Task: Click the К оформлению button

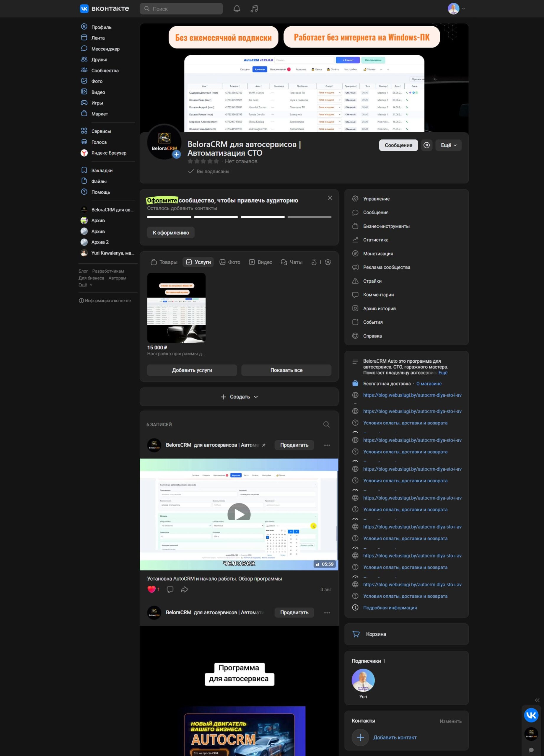Action: [x=171, y=233]
